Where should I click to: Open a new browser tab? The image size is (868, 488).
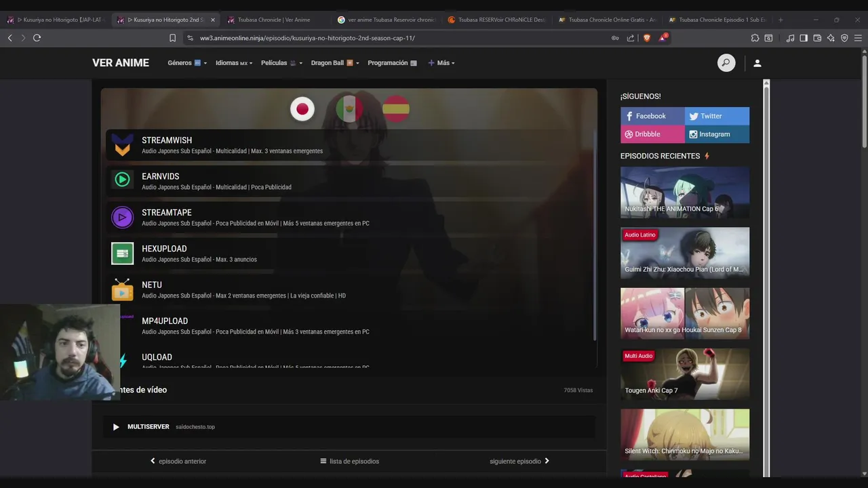pos(781,20)
